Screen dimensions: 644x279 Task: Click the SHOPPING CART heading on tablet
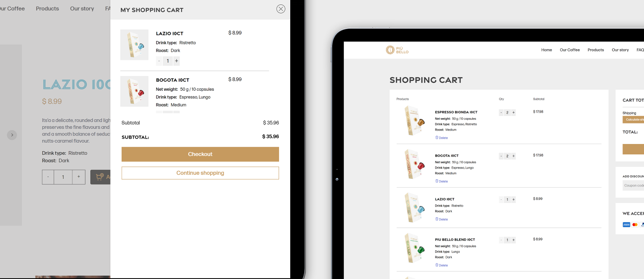tap(426, 80)
